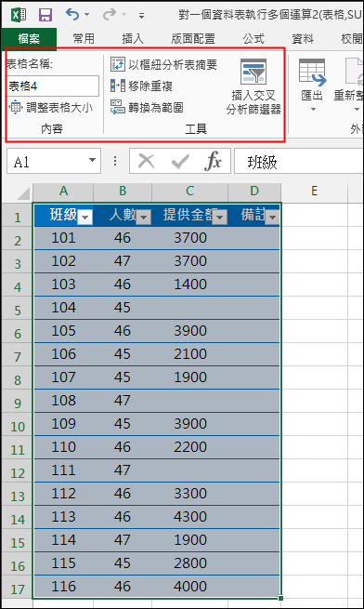Select column B header
The image size is (364, 609).
(123, 191)
